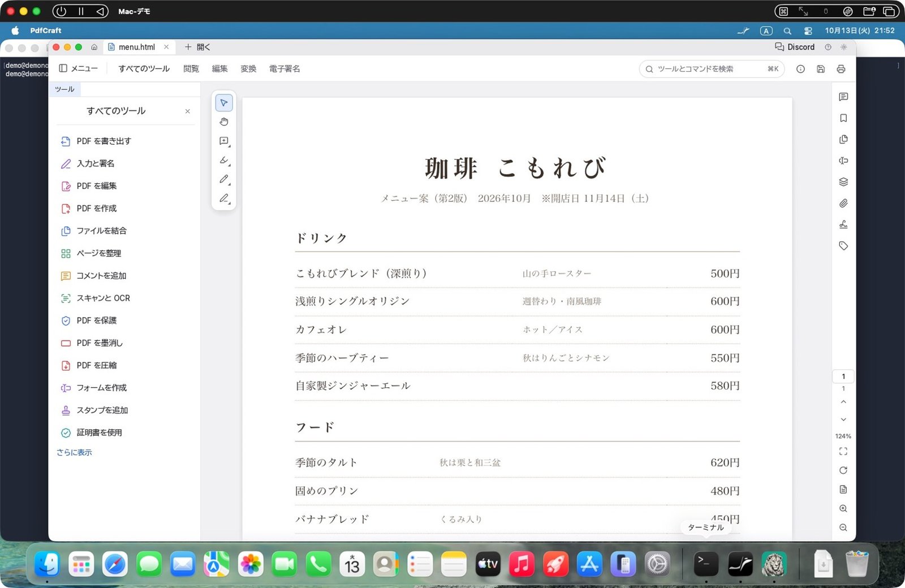Open Safari from the Dock
Image resolution: width=905 pixels, height=588 pixels.
pos(115,564)
